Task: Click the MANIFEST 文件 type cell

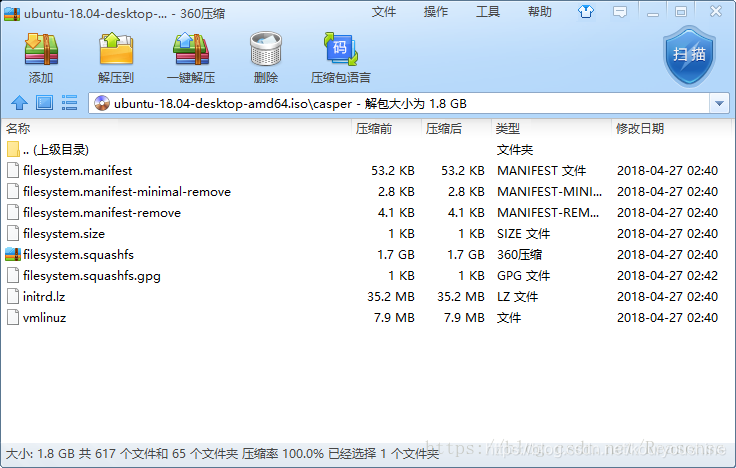Action: coord(541,170)
